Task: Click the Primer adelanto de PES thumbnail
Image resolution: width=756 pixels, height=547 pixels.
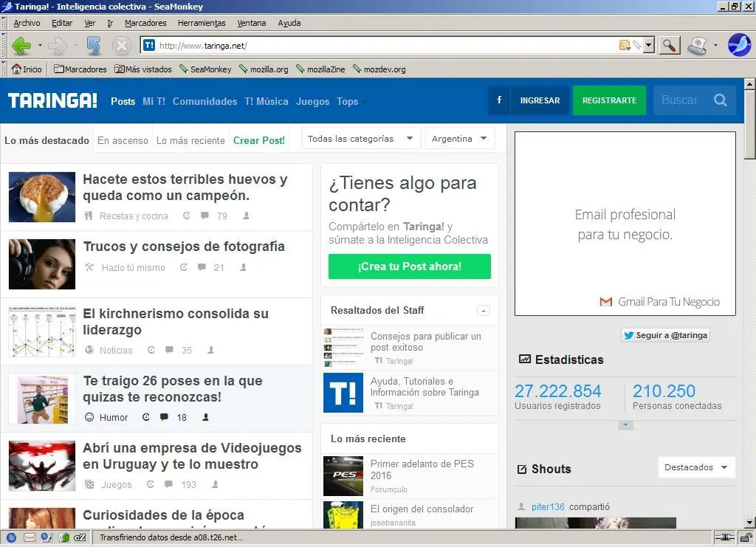Action: [x=343, y=476]
